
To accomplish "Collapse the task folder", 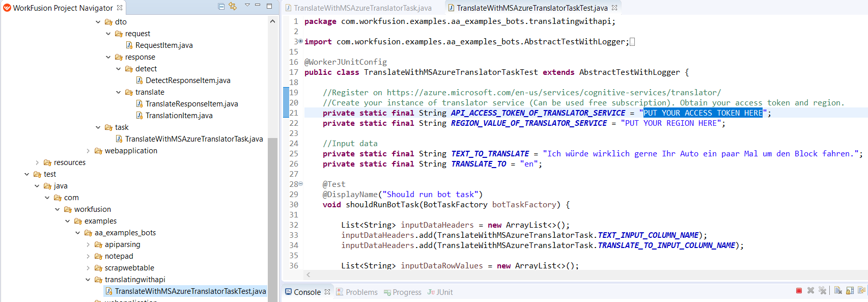I will pyautogui.click(x=98, y=127).
